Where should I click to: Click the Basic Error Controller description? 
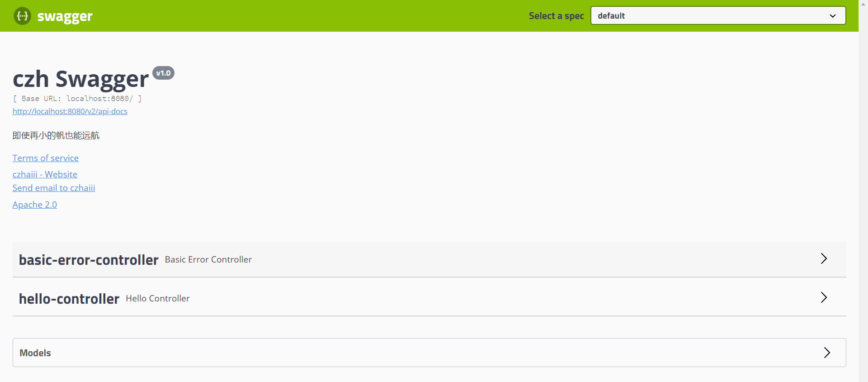pyautogui.click(x=208, y=259)
